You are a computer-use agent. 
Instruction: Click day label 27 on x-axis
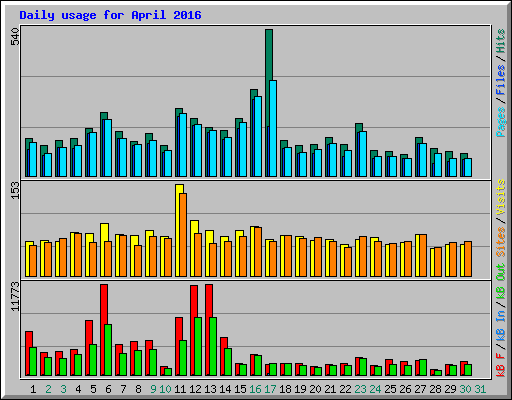[x=420, y=389]
